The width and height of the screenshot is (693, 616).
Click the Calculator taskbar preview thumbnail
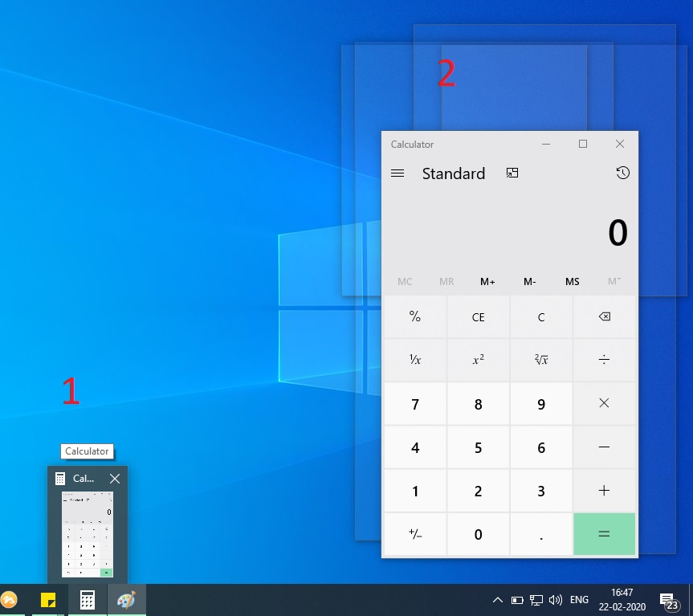click(x=88, y=533)
